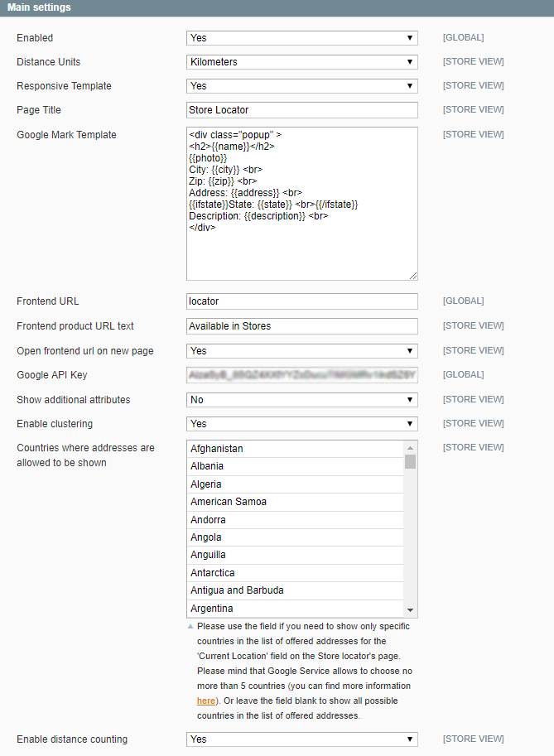Open the Distance Units dropdown

tap(301, 62)
